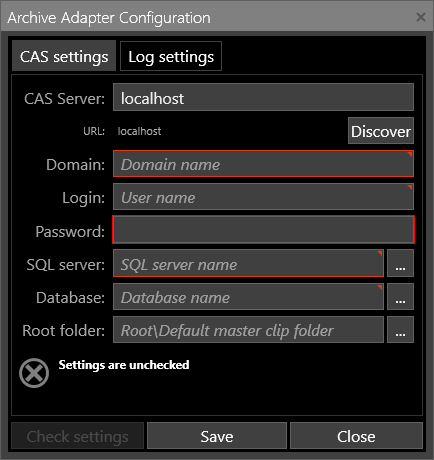The width and height of the screenshot is (434, 460).
Task: Click the 'Archive Adapter Configuration' window title
Action: (109, 18)
